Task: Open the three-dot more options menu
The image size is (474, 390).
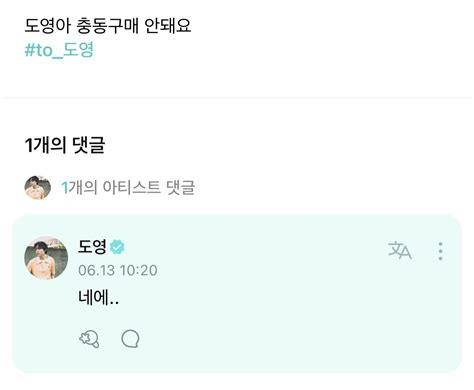Action: click(440, 251)
